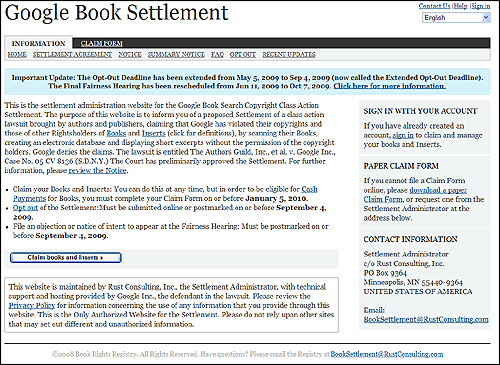Go to the Home menu item
Viewport: 500px width, 365px height.
pos(17,54)
